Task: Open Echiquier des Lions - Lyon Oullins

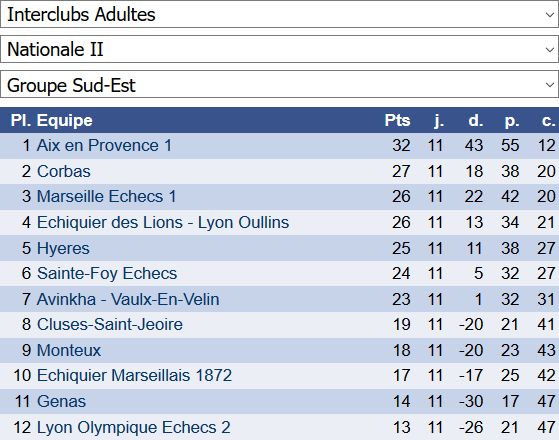Action: click(163, 222)
